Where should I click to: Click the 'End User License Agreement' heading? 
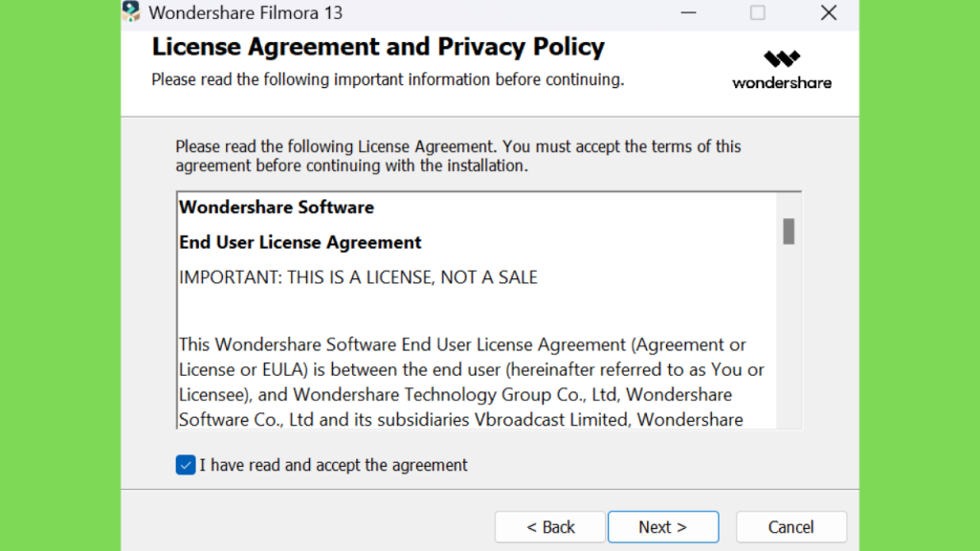click(300, 242)
